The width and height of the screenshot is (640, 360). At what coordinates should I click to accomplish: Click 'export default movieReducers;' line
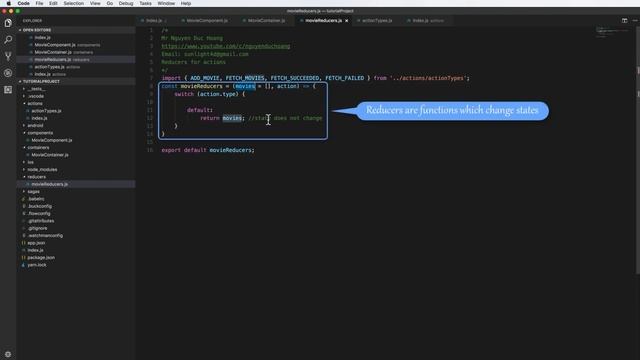pyautogui.click(x=208, y=150)
